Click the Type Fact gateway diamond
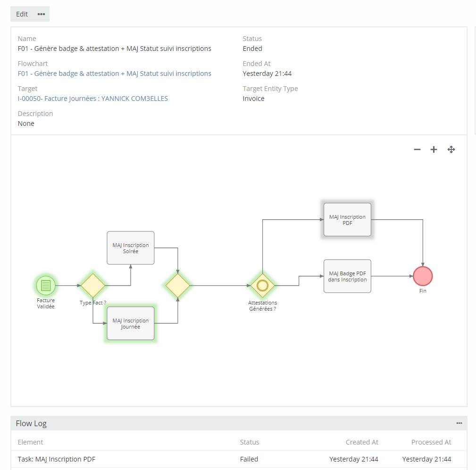The width and height of the screenshot is (476, 470). (93, 285)
